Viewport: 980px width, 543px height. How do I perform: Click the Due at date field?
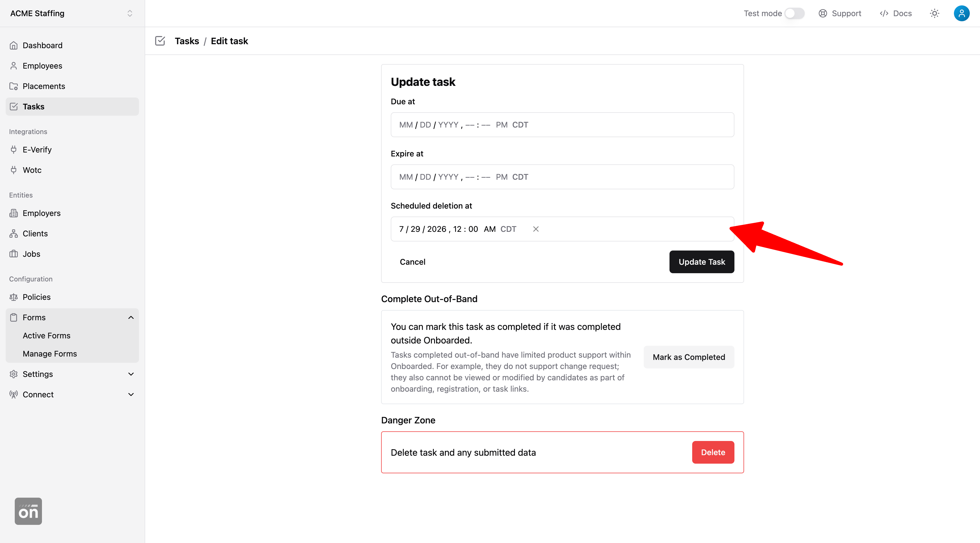click(562, 125)
